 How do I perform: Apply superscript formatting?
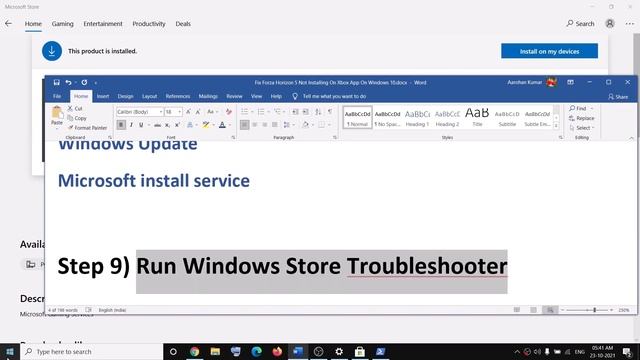tap(177, 125)
